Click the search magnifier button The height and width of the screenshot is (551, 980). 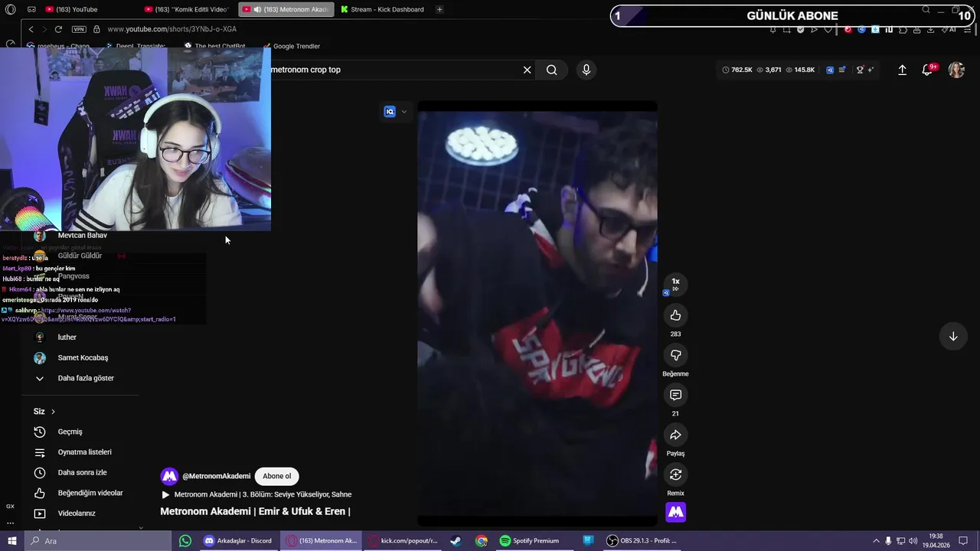click(551, 70)
